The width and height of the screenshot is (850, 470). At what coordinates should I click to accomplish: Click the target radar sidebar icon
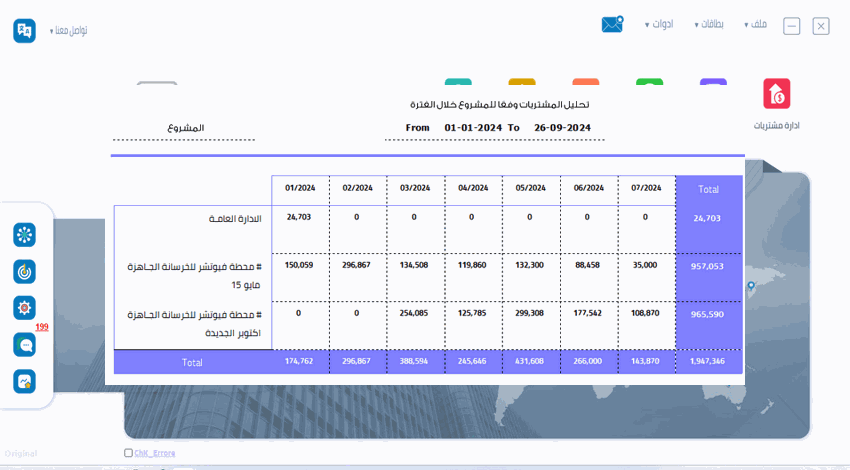point(24,271)
